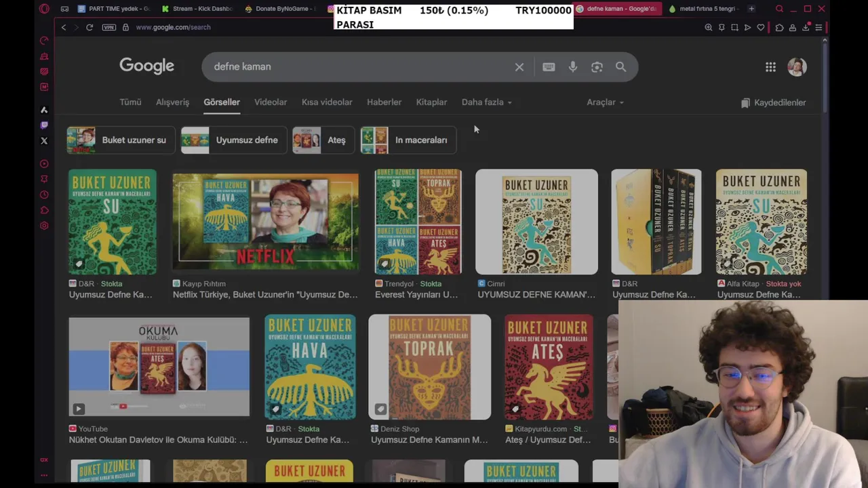This screenshot has height=488, width=868.
Task: Open sidebar settings gear icon
Action: pos(44,226)
